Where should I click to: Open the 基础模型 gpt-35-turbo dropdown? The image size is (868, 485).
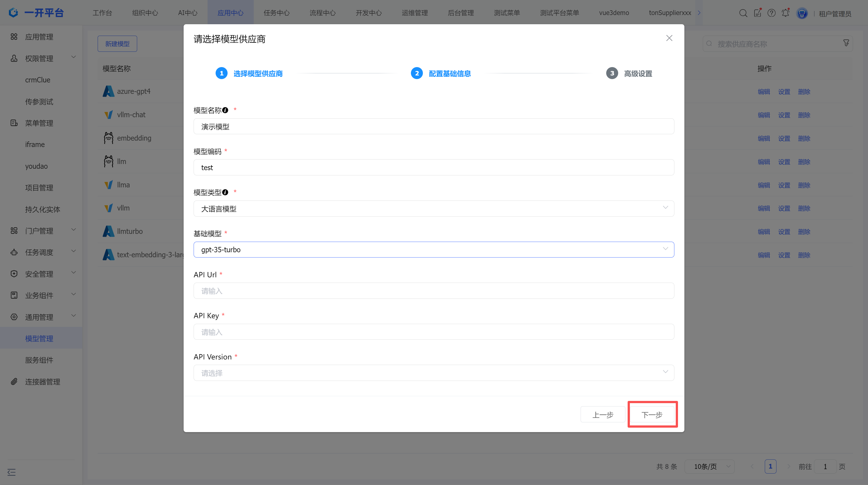[433, 249]
